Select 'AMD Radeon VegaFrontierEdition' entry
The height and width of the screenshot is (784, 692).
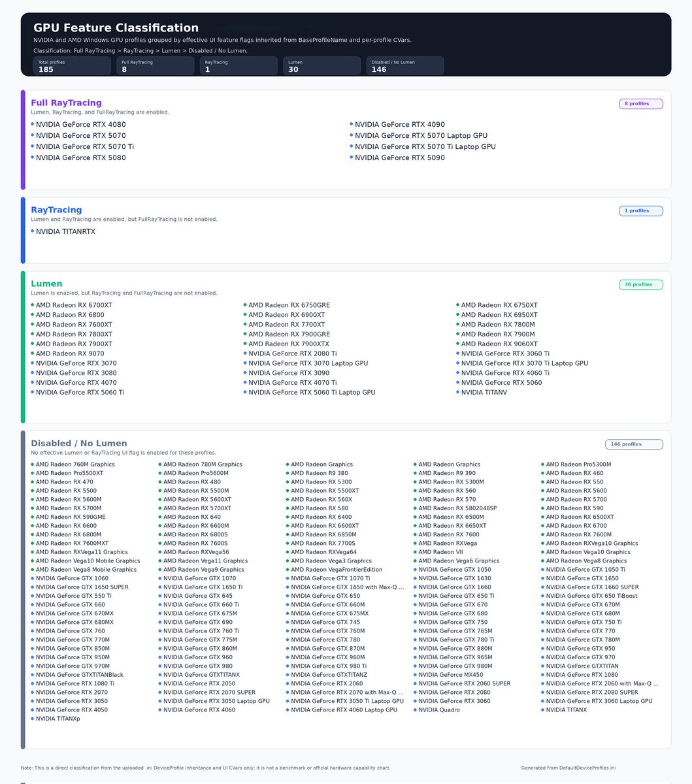point(335,570)
